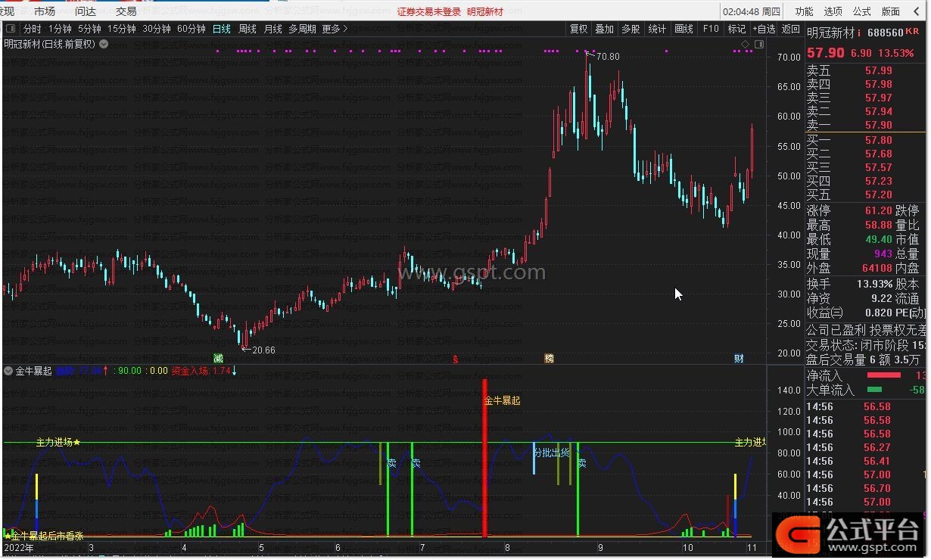Click the 卖一 ask price 57.90
The height and width of the screenshot is (560, 931).
[878, 125]
